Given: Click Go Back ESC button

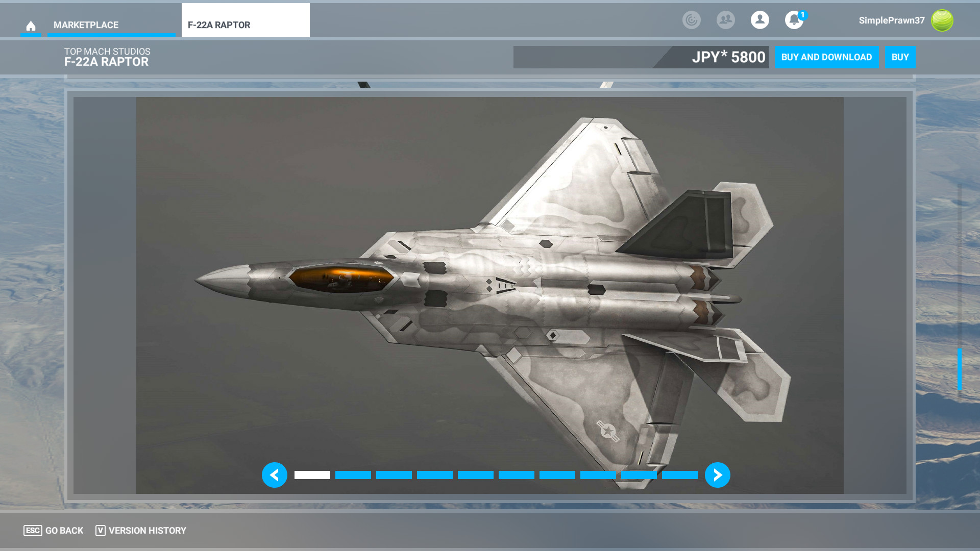Looking at the screenshot, I should (x=54, y=531).
